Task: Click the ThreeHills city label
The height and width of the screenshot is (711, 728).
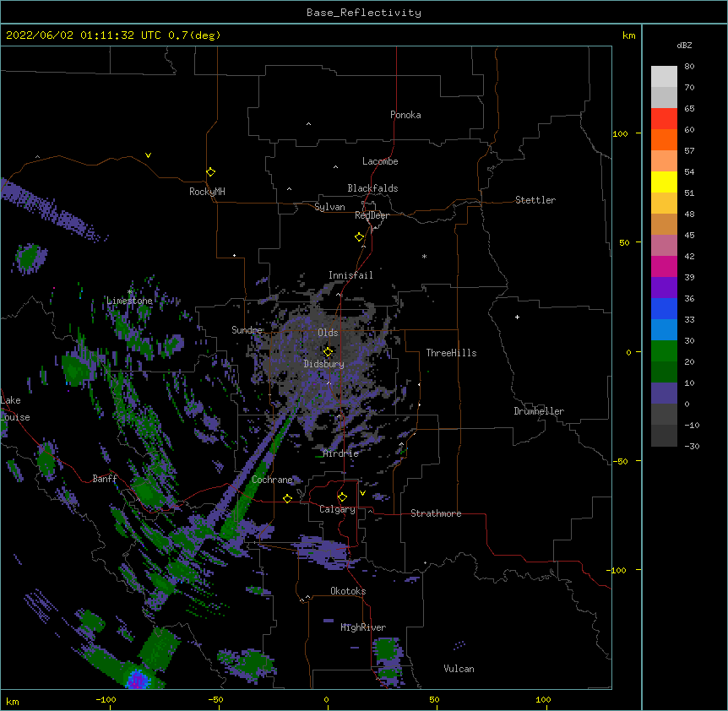Action: coord(451,353)
